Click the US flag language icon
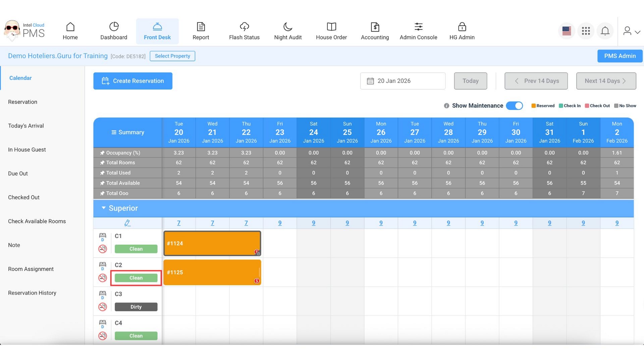Viewport: 644px width, 362px height. [x=567, y=31]
